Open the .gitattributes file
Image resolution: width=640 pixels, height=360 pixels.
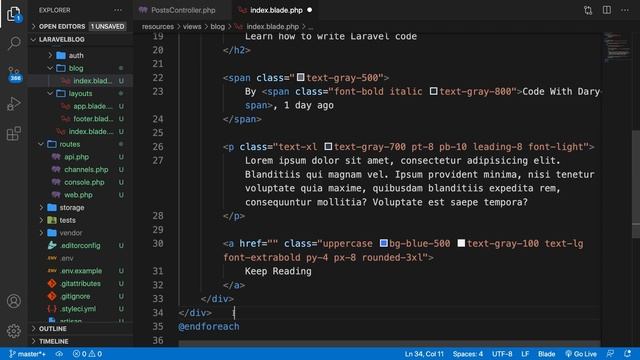[80, 283]
